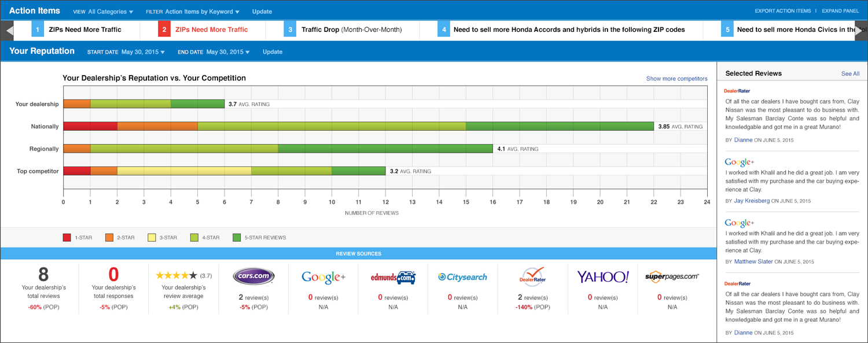868x343 pixels.
Task: Click the Google+ logo above Jay Kreisberg's review
Action: point(740,162)
